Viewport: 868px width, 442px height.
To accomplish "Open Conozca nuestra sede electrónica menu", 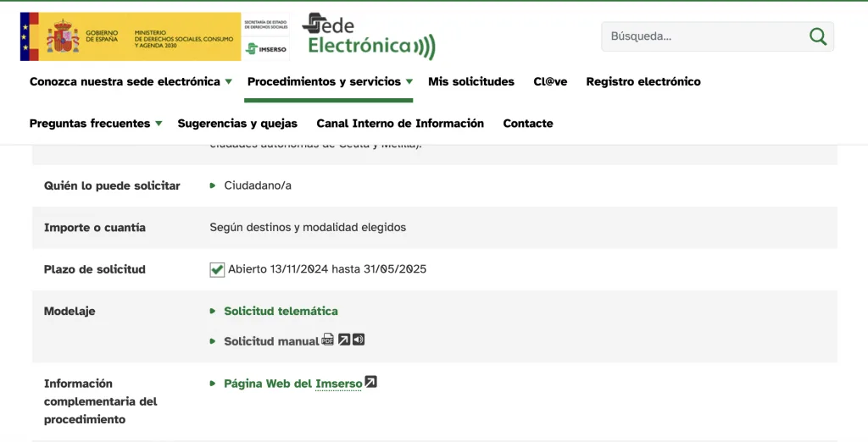I will pyautogui.click(x=125, y=81).
